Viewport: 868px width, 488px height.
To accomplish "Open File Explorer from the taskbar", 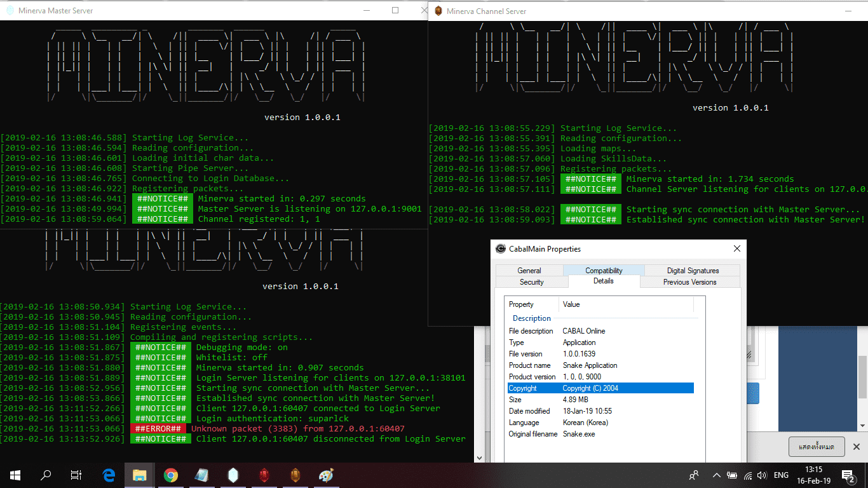I will pos(139,475).
